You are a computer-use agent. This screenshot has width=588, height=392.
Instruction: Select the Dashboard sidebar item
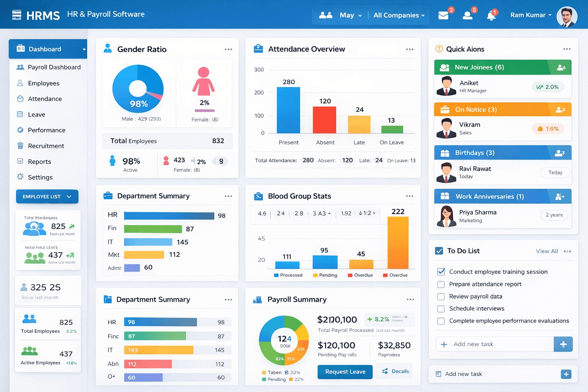[x=48, y=49]
